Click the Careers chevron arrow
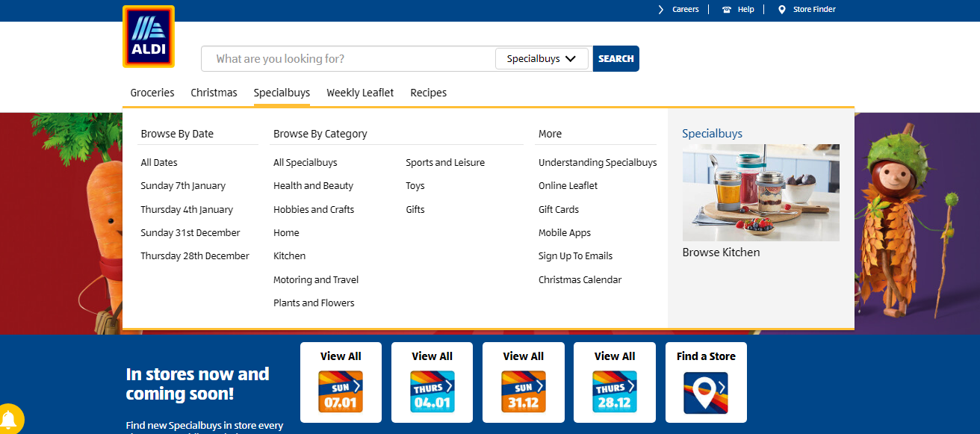Screen dimensions: 980x434 click(660, 10)
